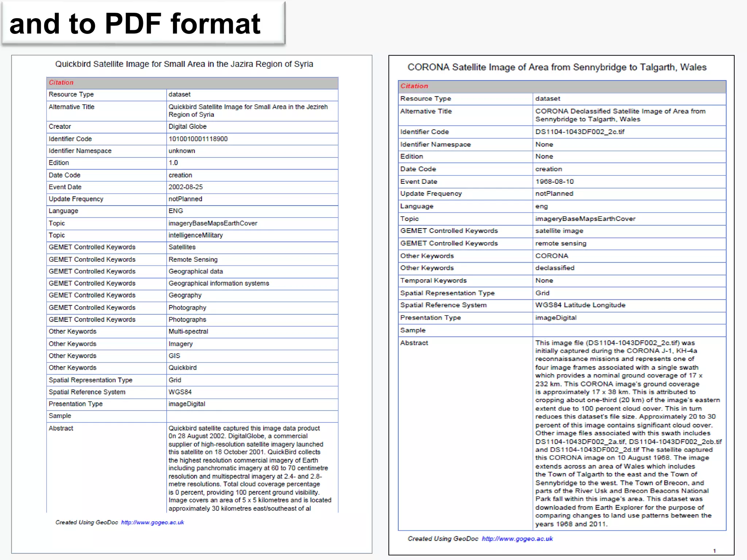Click the Abstract label in the Quickbird table
The height and width of the screenshot is (560, 747).
coord(61,428)
